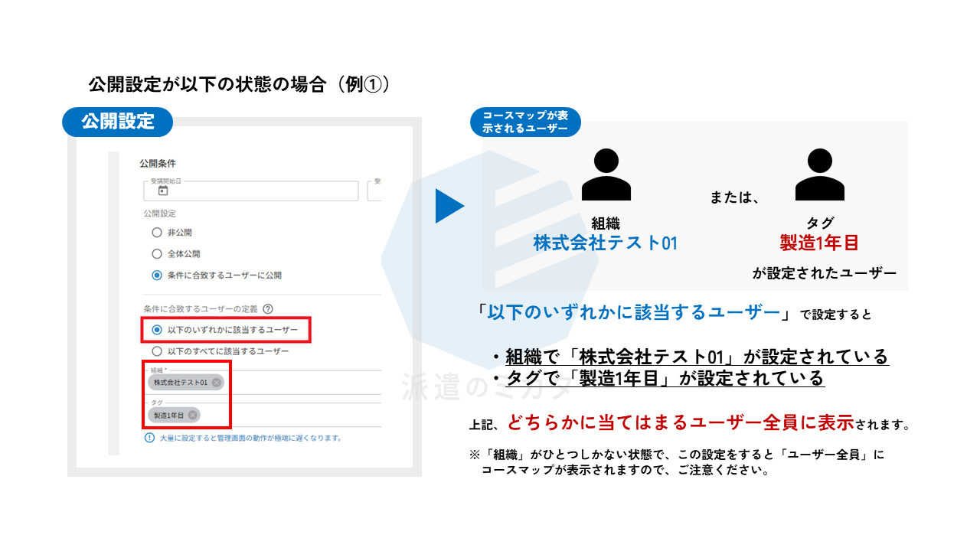
Task: Open the help question-mark icon beside 条件に合致するユーザーの定義
Action: 268,309
